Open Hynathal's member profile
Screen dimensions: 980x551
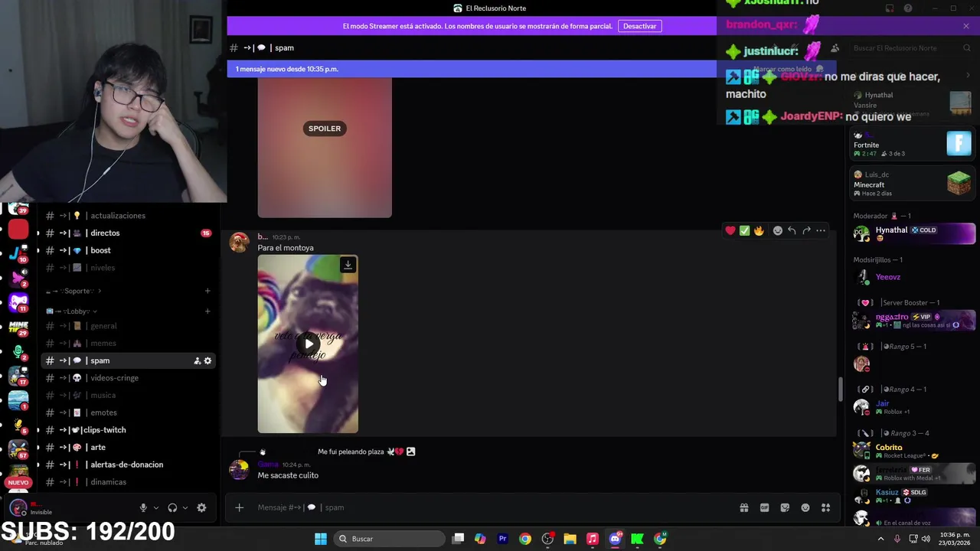(x=913, y=233)
